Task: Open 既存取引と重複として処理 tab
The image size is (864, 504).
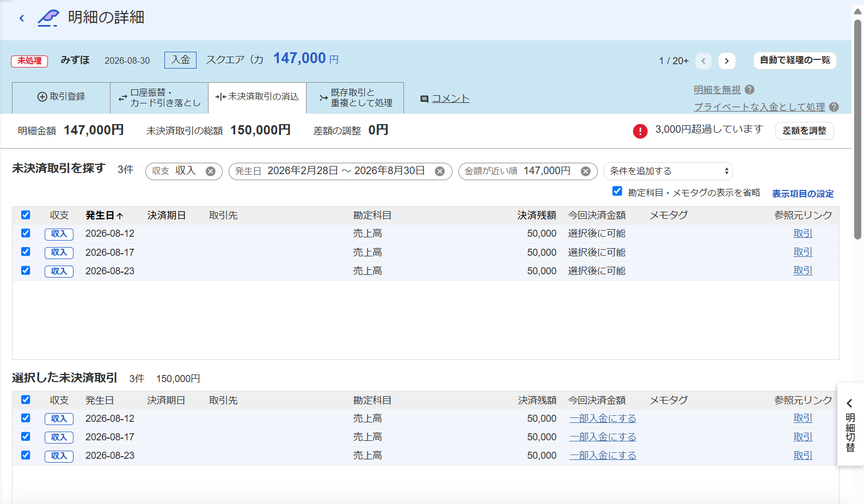Action: coord(355,98)
